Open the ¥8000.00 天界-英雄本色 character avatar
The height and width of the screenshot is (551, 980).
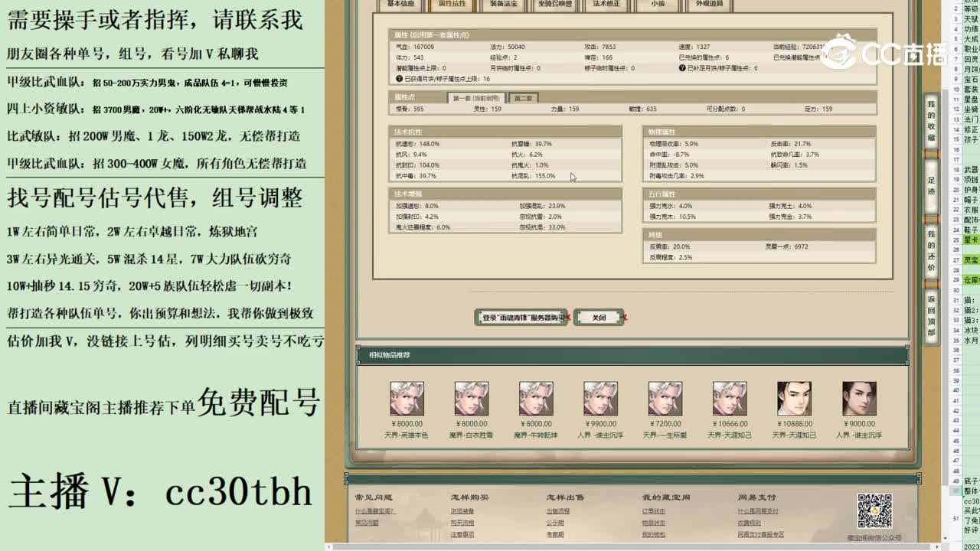tap(407, 399)
